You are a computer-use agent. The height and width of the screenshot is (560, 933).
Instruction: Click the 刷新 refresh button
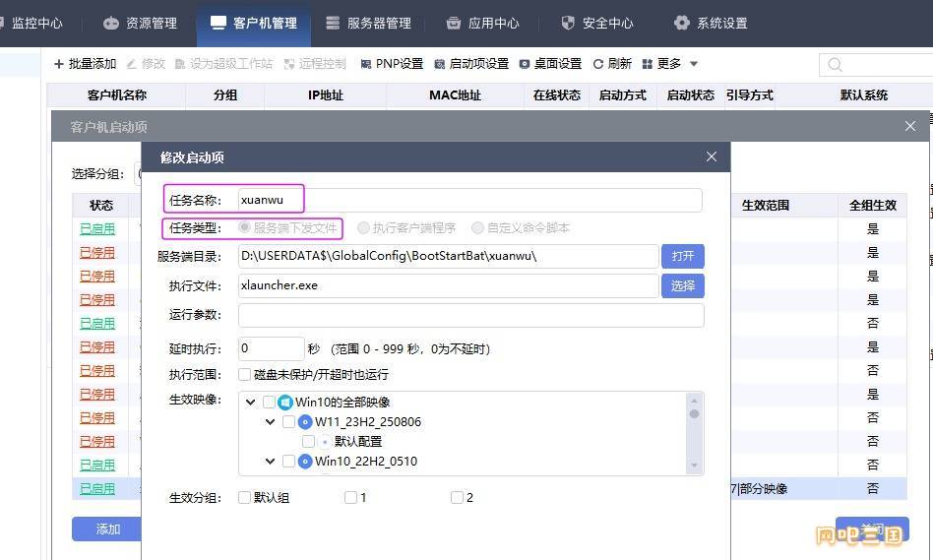pyautogui.click(x=612, y=64)
